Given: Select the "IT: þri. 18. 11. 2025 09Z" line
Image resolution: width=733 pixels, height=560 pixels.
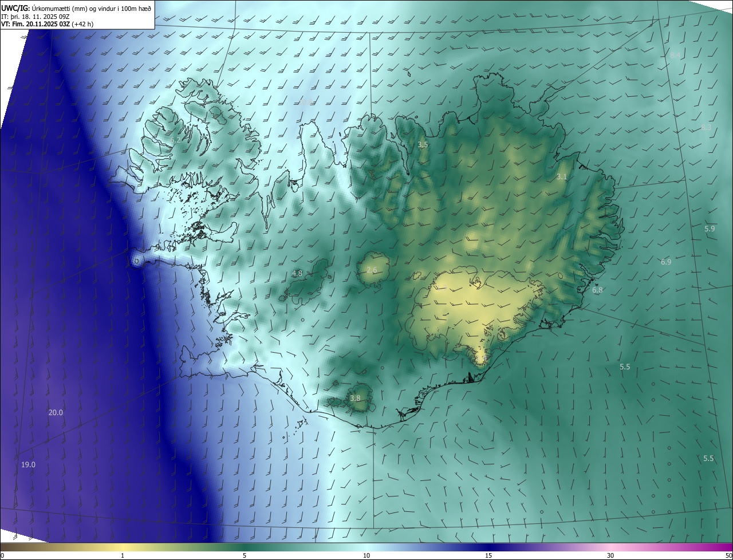Looking at the screenshot, I should pyautogui.click(x=36, y=17).
